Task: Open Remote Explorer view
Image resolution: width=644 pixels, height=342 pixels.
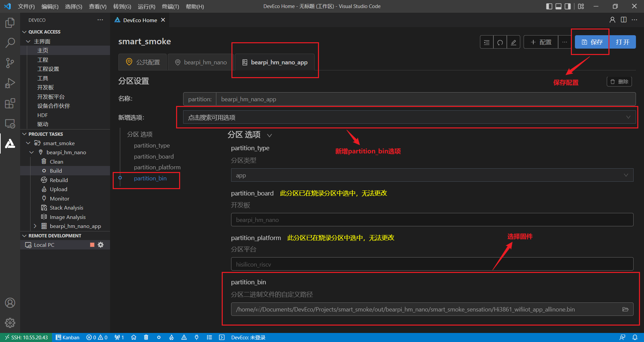Action: [x=10, y=123]
